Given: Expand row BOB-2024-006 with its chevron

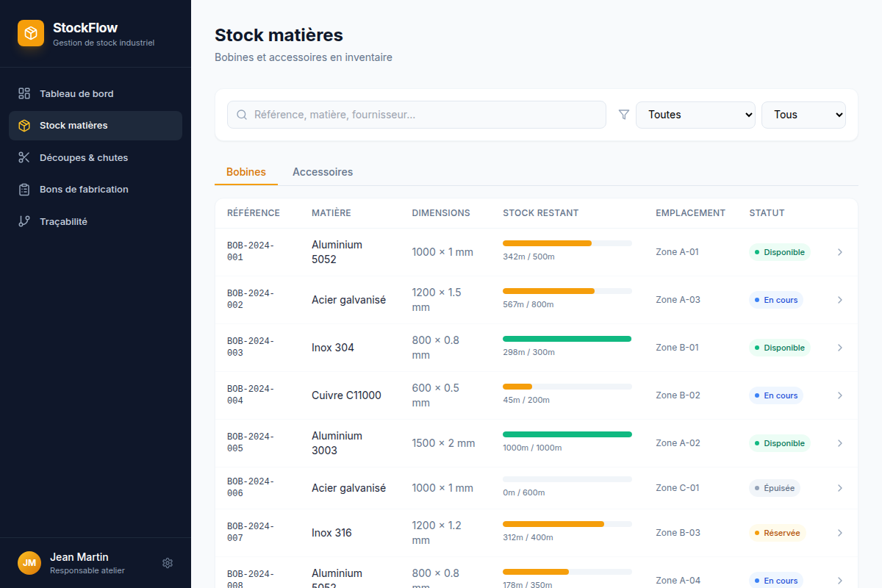Looking at the screenshot, I should (x=840, y=488).
